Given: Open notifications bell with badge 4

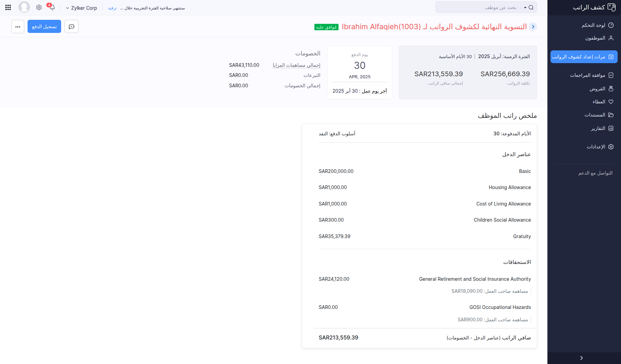Looking at the screenshot, I should click(x=52, y=7).
